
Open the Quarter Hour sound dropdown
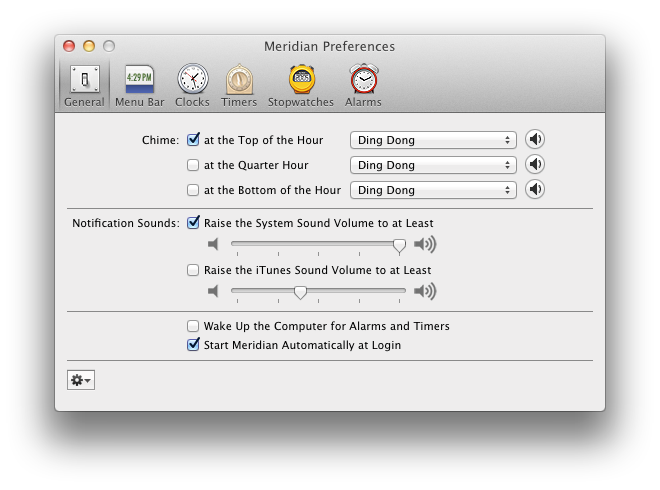tap(433, 165)
